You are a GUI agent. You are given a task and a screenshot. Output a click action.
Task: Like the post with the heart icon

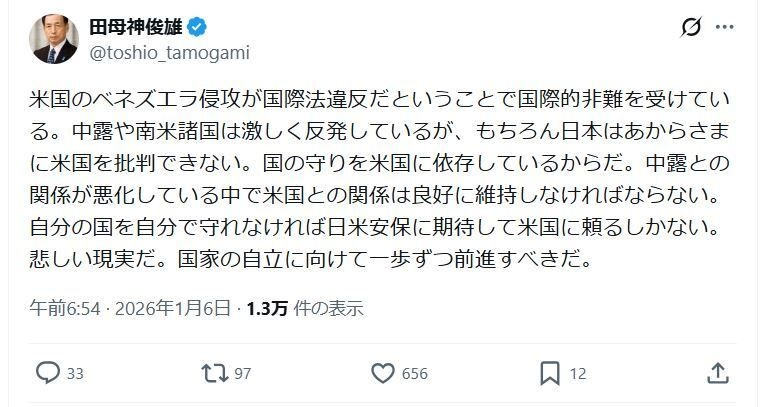(383, 373)
